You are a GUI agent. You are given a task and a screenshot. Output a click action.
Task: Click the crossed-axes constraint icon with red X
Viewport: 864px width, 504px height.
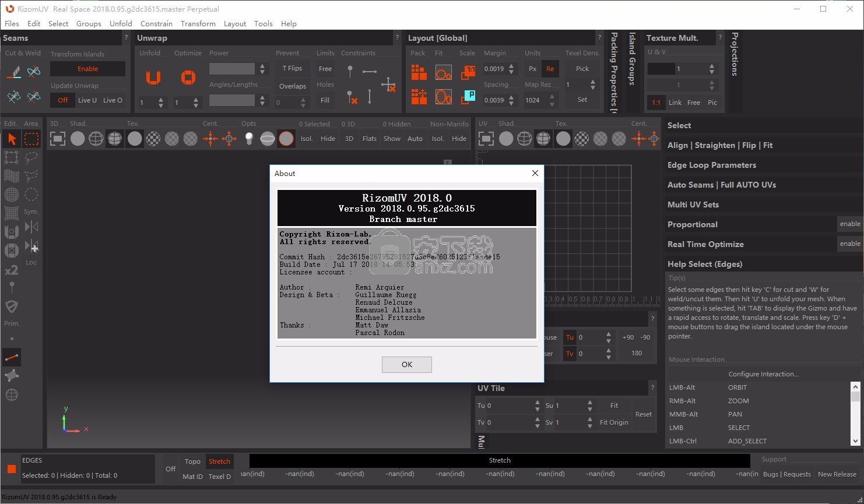[x=389, y=85]
